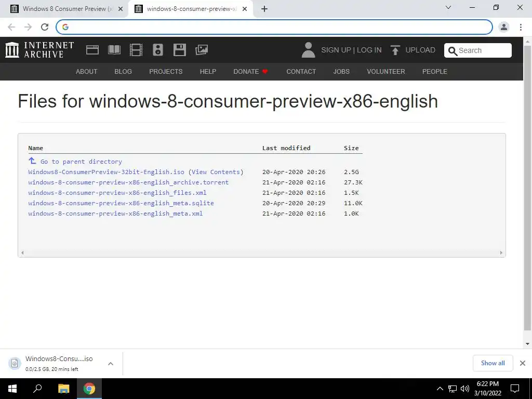Click the Internet Archive Search field
This screenshot has height=399, width=532.
478,50
